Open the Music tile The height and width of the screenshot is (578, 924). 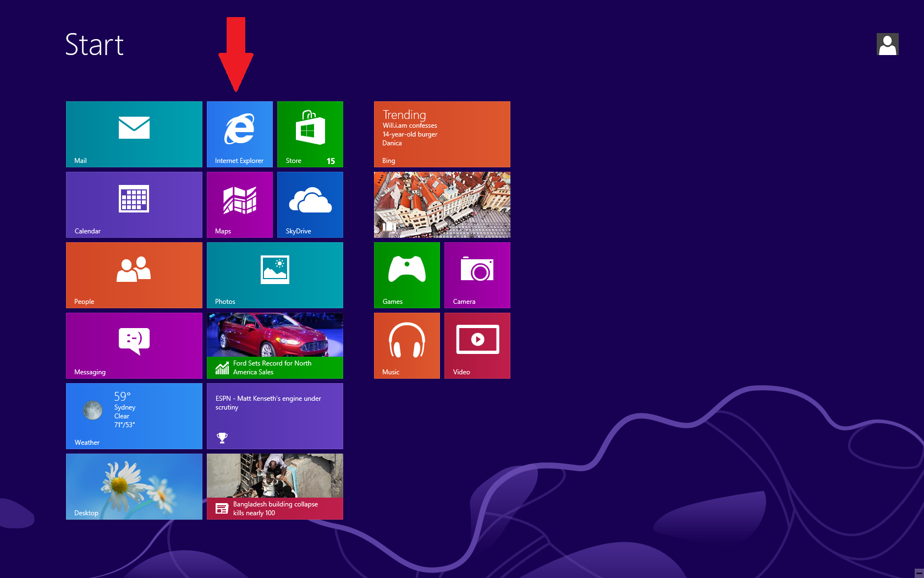(406, 345)
